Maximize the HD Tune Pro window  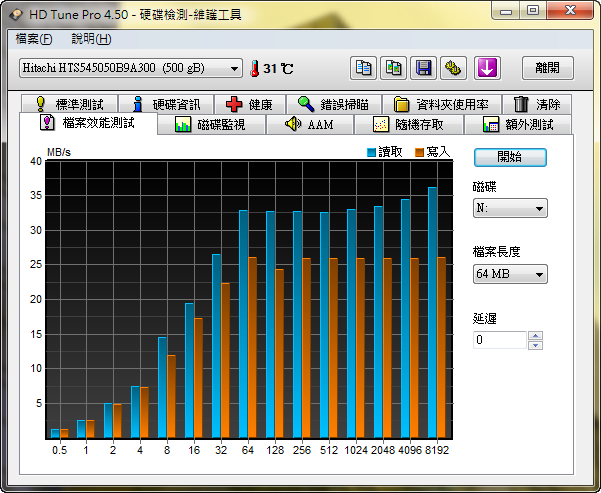533,11
